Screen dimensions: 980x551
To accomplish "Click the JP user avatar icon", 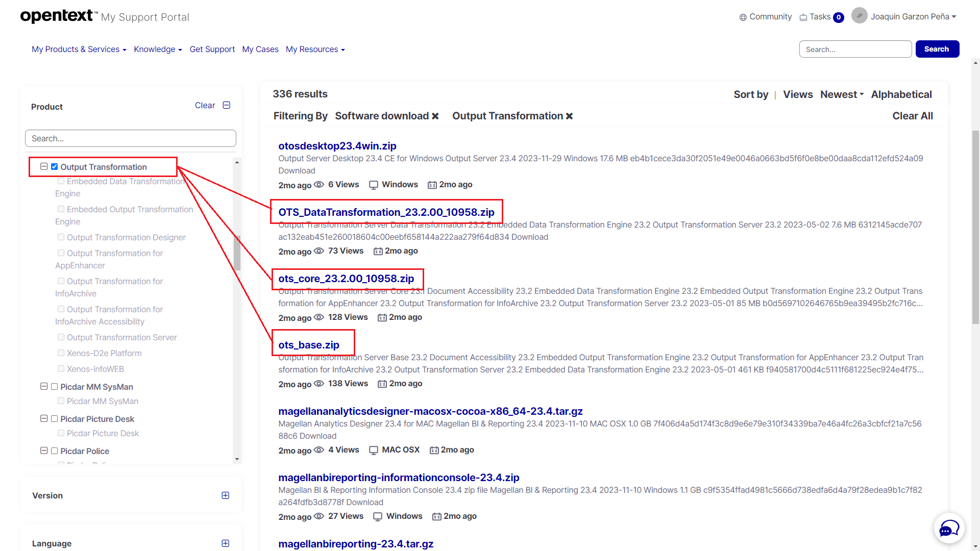I will point(859,16).
